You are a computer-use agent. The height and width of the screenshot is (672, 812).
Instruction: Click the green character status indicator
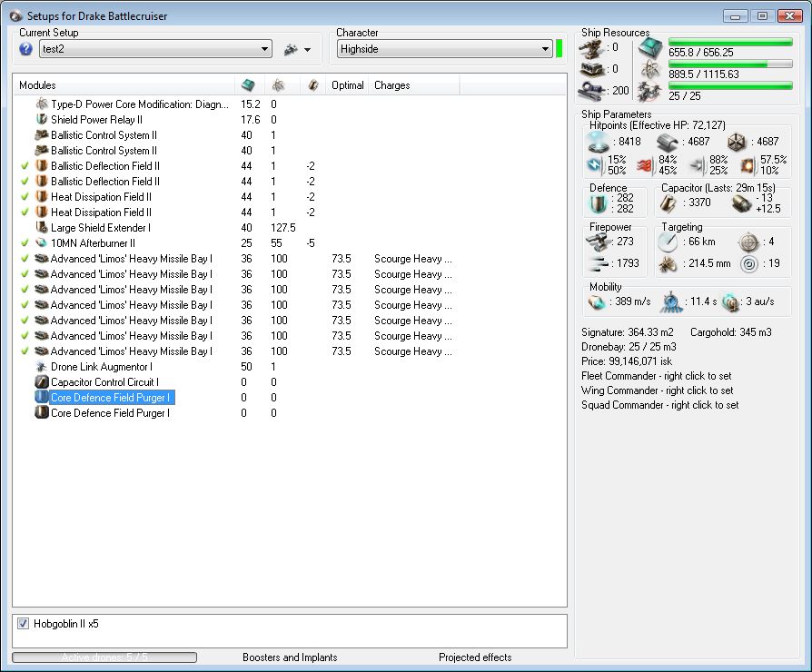[x=559, y=49]
